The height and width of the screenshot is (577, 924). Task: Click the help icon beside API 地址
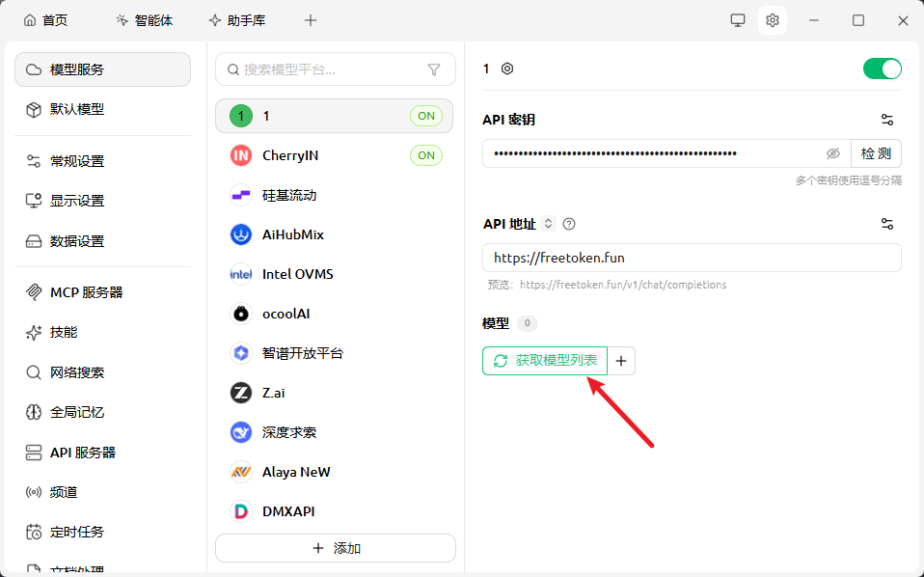(569, 224)
